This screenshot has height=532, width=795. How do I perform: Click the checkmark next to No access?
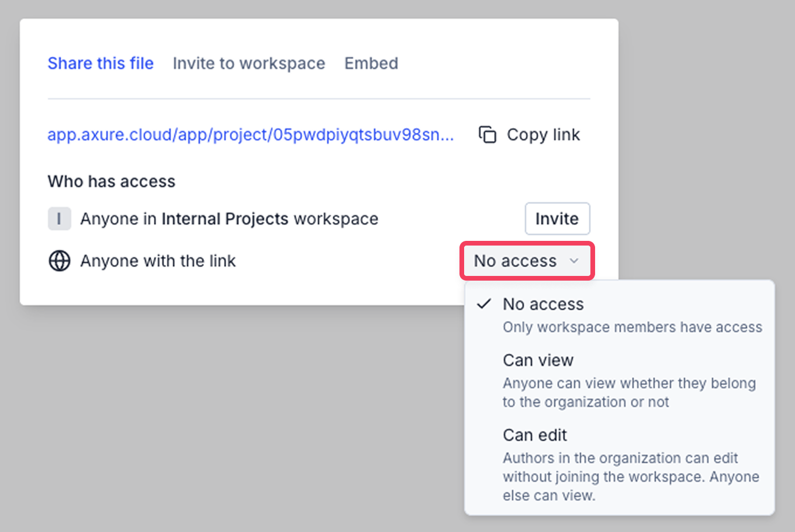(483, 304)
